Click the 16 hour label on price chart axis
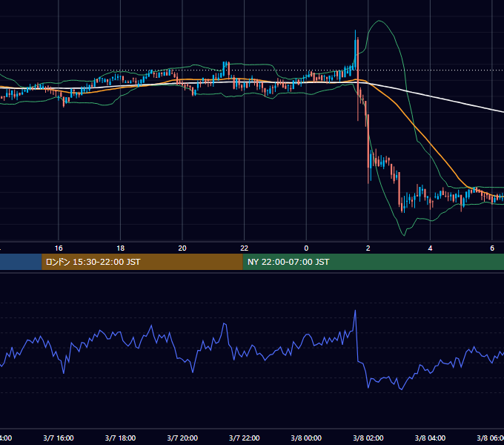Viewport: 504px width, 445px height. click(59, 248)
